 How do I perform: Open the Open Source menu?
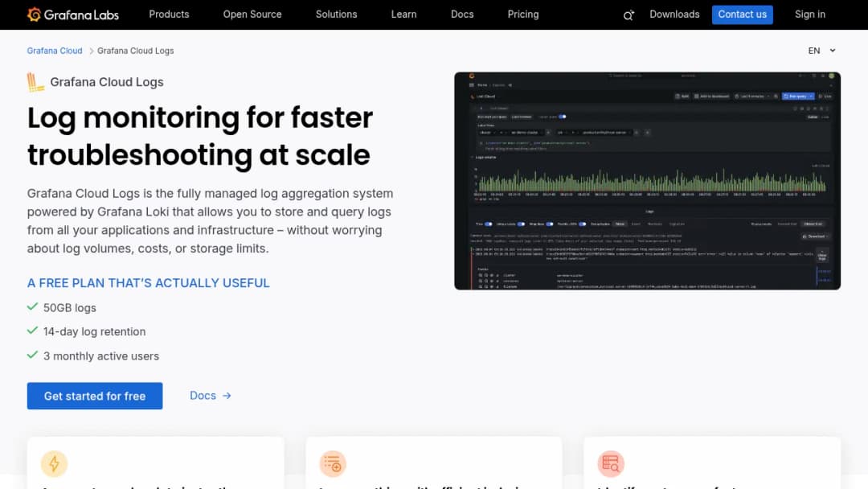(252, 14)
